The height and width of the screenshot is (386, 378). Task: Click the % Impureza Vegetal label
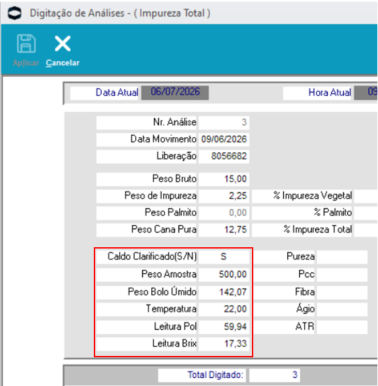312,196
